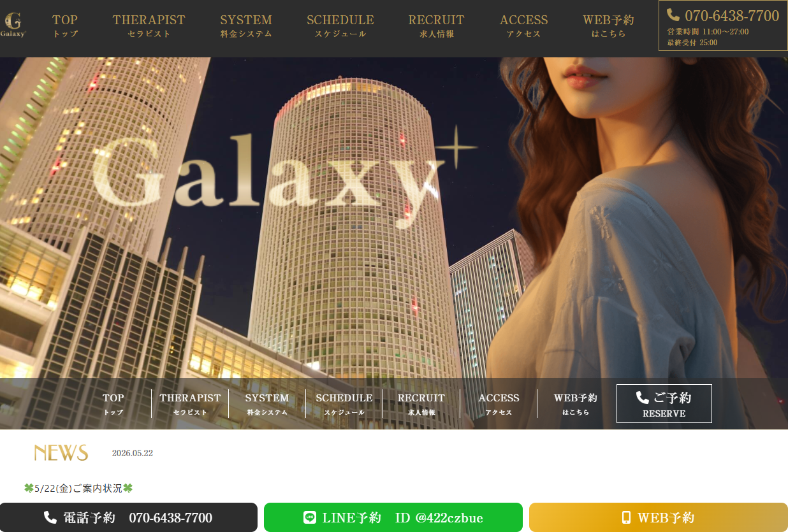This screenshot has height=532, width=788.
Task: Select TOP in the overlay navigation bar
Action: (113, 404)
